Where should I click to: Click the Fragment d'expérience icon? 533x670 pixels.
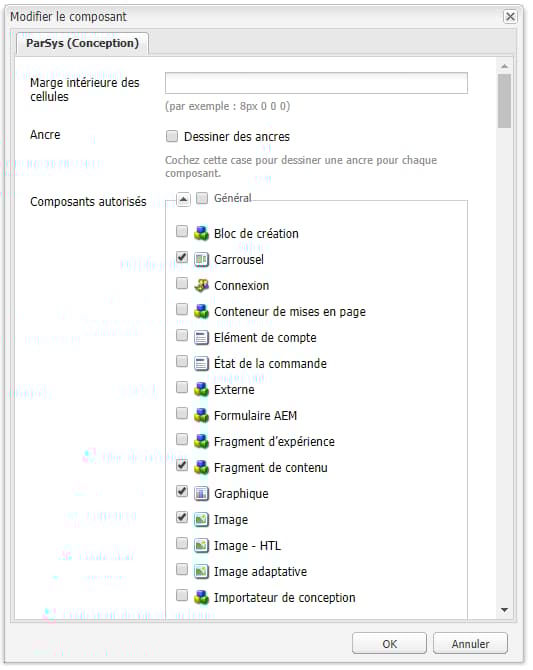coord(201,442)
